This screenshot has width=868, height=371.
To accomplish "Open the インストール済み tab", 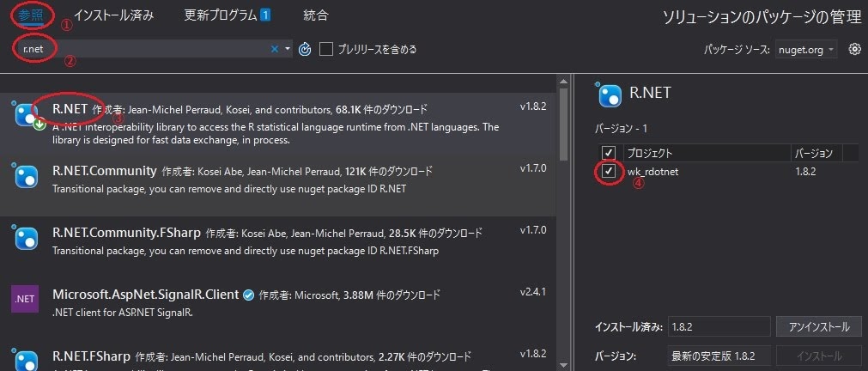I will tap(113, 15).
